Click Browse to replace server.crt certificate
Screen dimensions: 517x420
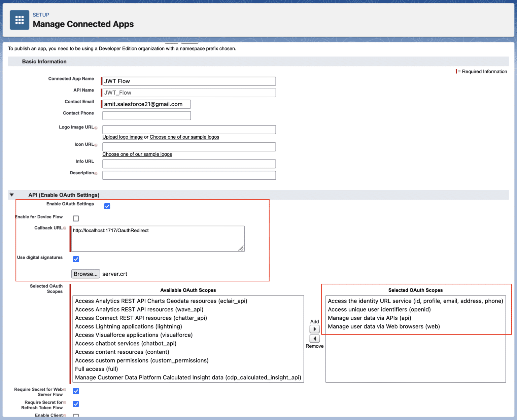[85, 274]
